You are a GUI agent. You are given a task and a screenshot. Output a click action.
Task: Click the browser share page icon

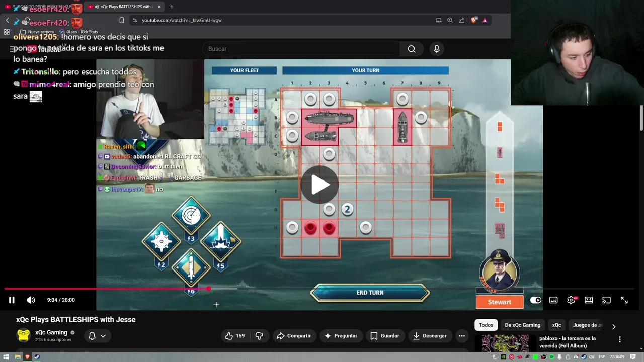point(461,20)
